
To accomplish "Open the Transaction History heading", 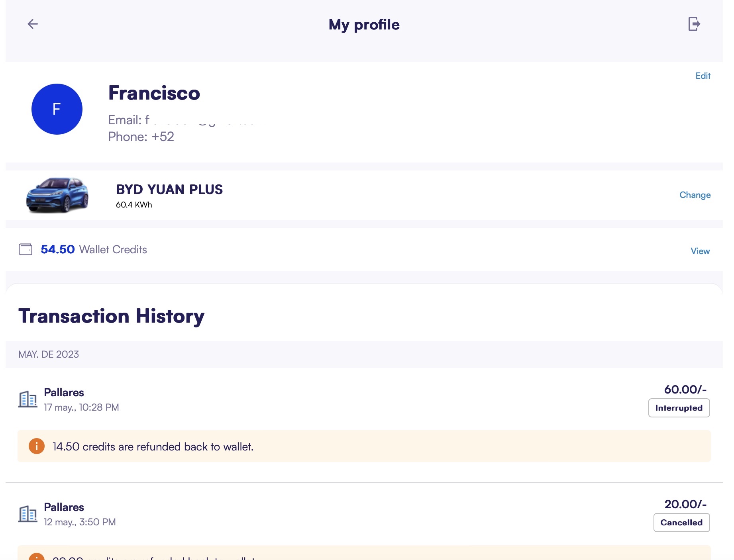I will (x=112, y=316).
